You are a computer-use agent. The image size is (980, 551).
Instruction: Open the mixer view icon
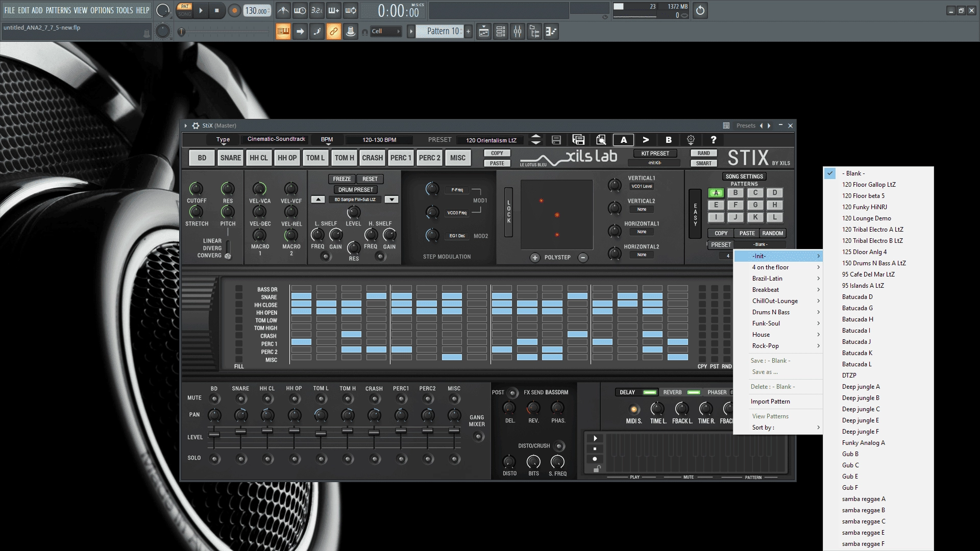pos(518,32)
